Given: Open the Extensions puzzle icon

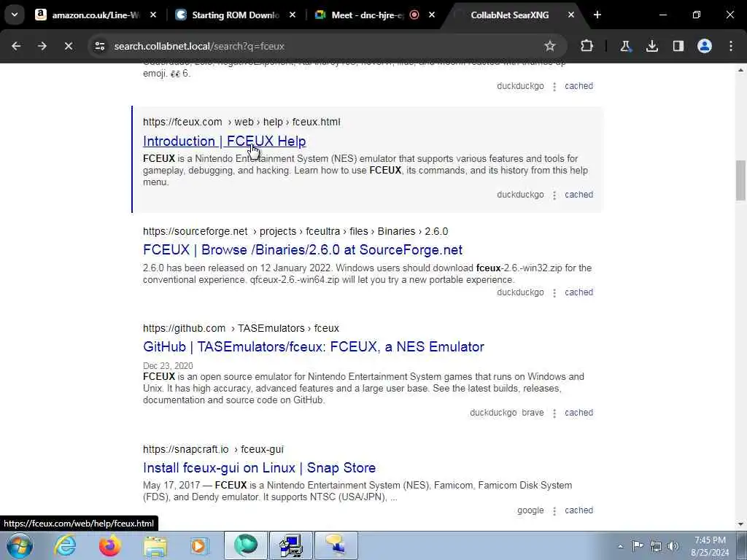Looking at the screenshot, I should click(x=587, y=46).
